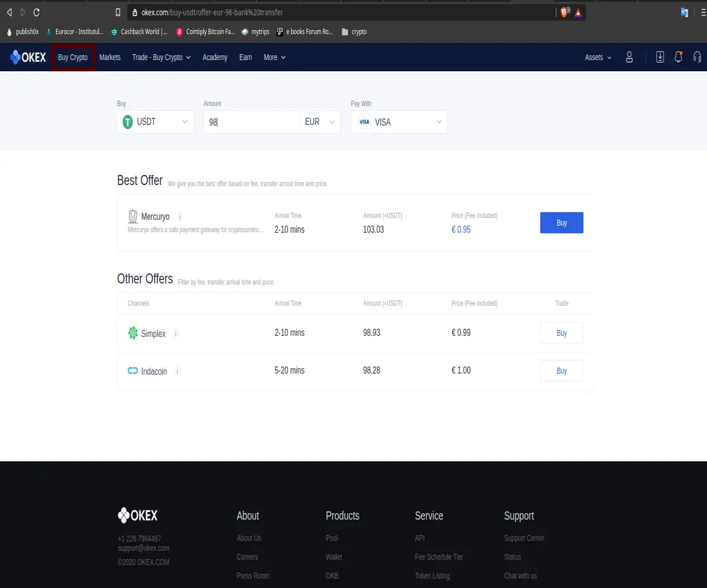Viewport: 707px width, 588px height.
Task: Open the Press Room footer link
Action: coord(253,576)
